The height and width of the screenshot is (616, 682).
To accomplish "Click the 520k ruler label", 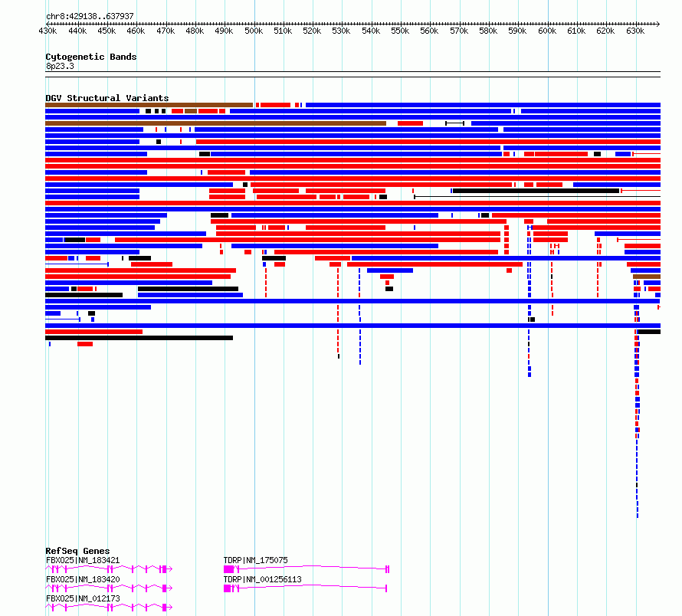I will (312, 31).
